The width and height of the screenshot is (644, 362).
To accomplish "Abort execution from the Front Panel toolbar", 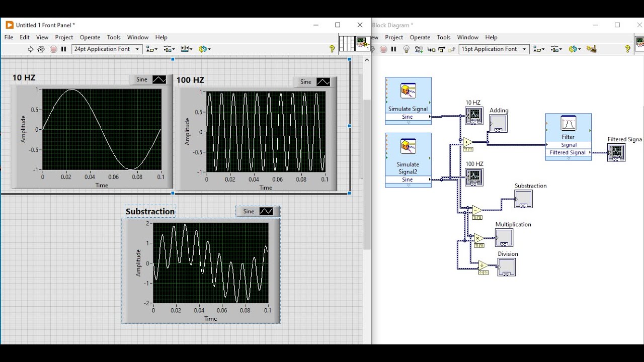I will click(53, 49).
